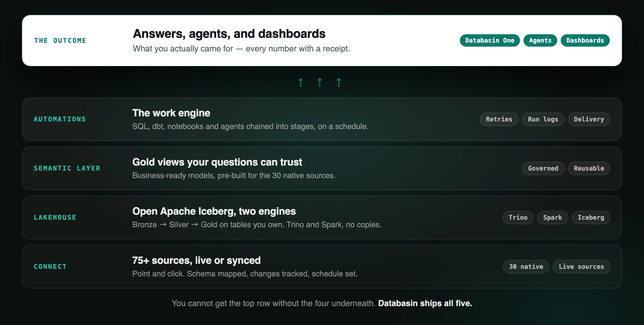Click the SEMANTIC LAYER label

[67, 168]
